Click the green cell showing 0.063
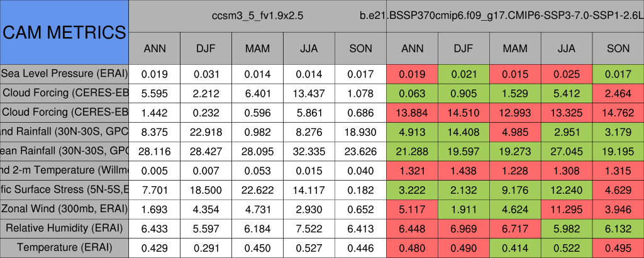The width and height of the screenshot is (644, 258). [412, 93]
